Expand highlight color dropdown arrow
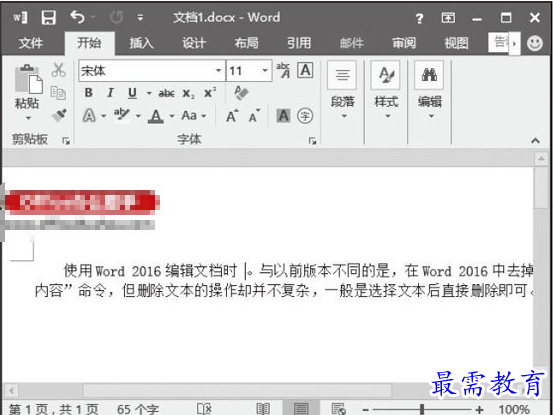553x415 pixels. point(138,116)
